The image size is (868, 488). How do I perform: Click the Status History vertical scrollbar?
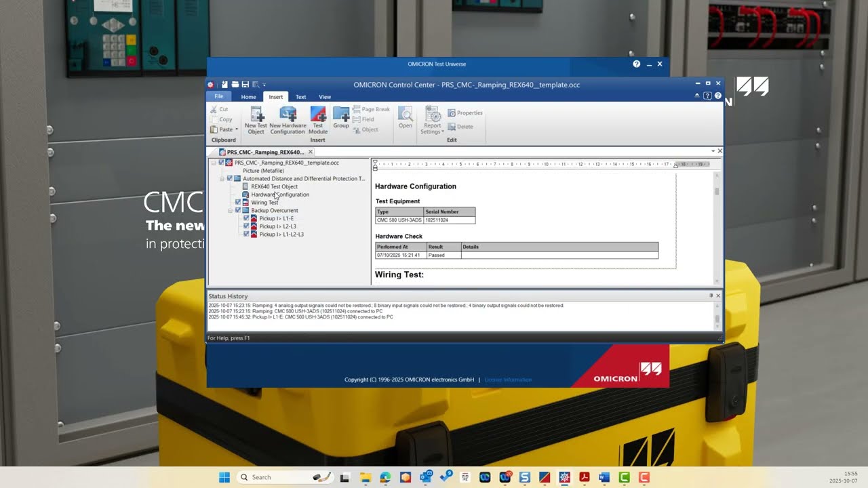717,315
